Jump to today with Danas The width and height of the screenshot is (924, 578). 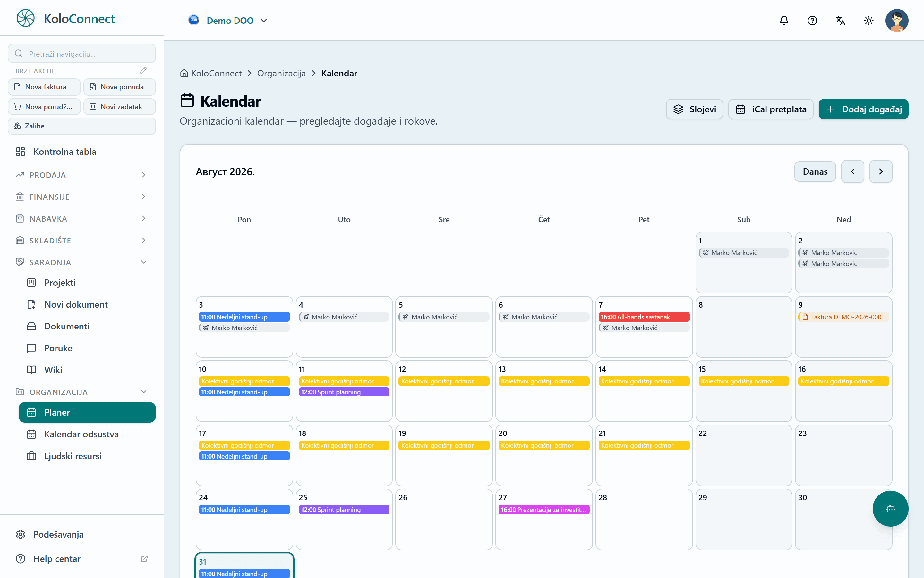coord(815,172)
